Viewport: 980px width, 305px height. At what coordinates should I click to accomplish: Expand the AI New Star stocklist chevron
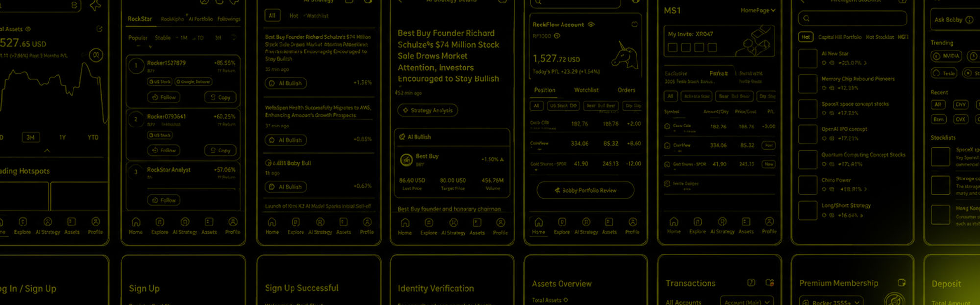click(x=865, y=63)
